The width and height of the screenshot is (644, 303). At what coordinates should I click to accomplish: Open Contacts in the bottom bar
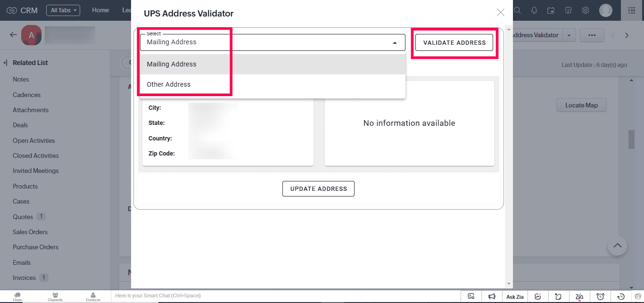pos(93,296)
